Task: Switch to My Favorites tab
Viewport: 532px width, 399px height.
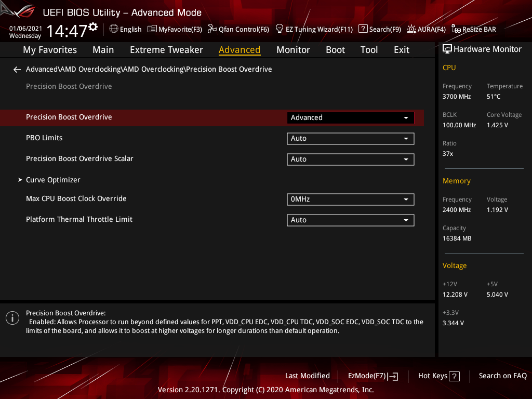Action: coord(50,50)
